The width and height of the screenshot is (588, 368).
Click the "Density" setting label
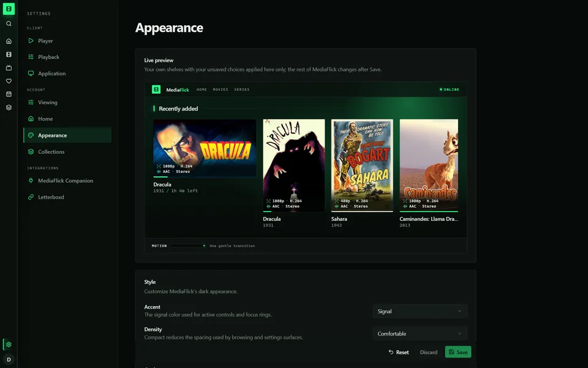pyautogui.click(x=153, y=329)
